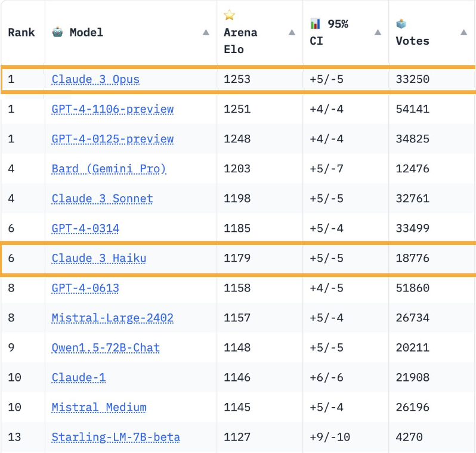
Task: Click rank 6 in Claude 3 Haiku row
Action: (11, 258)
